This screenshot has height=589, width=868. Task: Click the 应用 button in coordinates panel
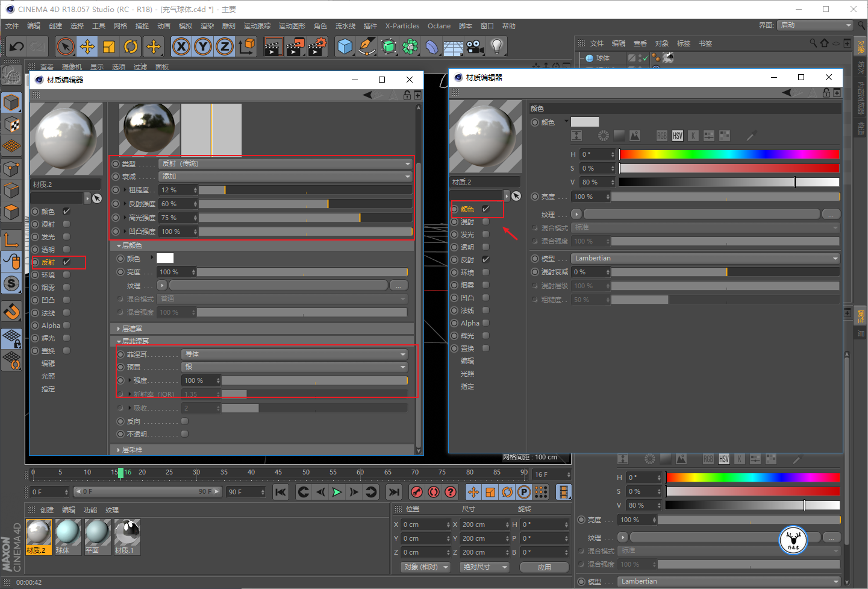[545, 567]
